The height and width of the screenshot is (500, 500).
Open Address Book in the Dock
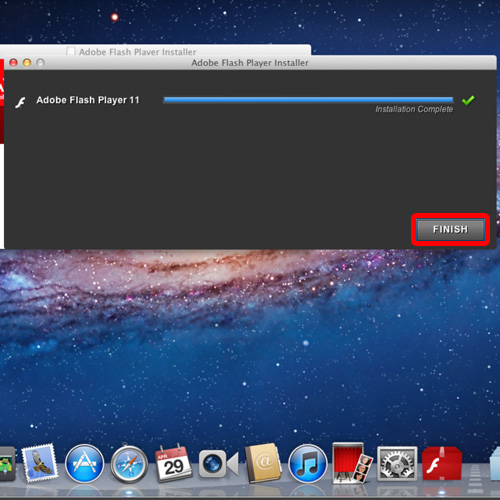(x=263, y=463)
